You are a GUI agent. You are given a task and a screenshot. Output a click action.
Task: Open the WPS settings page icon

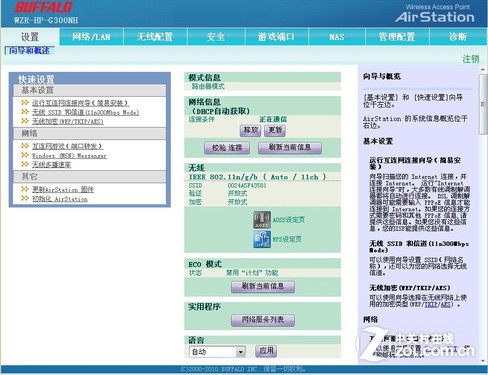[262, 239]
